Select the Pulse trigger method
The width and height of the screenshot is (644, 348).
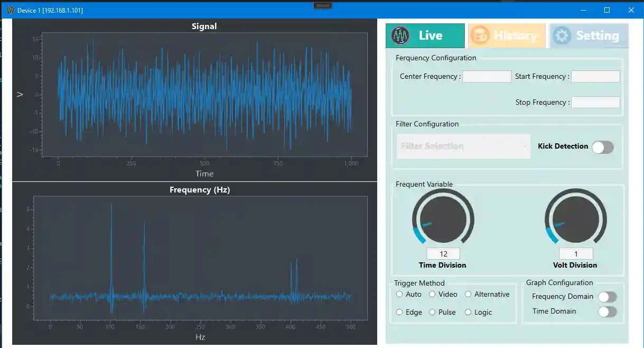pyautogui.click(x=432, y=312)
